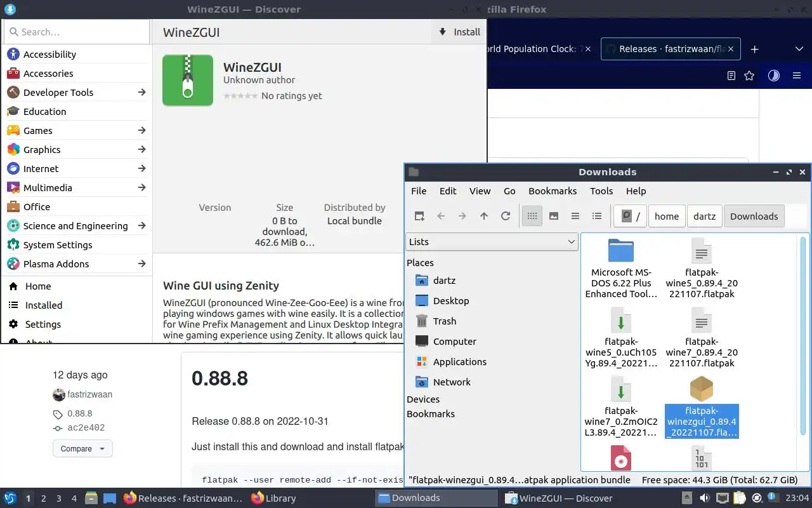812x508 pixels.
Task: Click the network tray icon
Action: click(722, 498)
